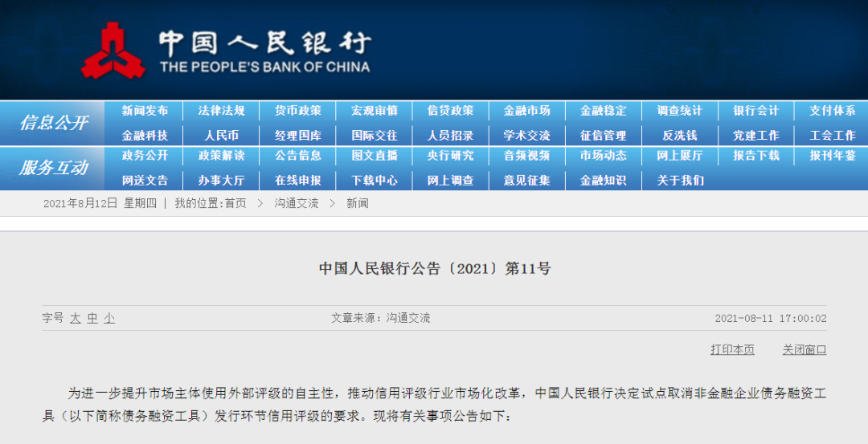
Task: Click the 信息公开 section header
Action: click(53, 123)
